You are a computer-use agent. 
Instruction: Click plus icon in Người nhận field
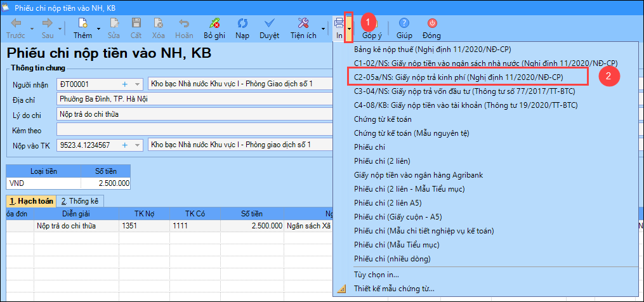(125, 84)
